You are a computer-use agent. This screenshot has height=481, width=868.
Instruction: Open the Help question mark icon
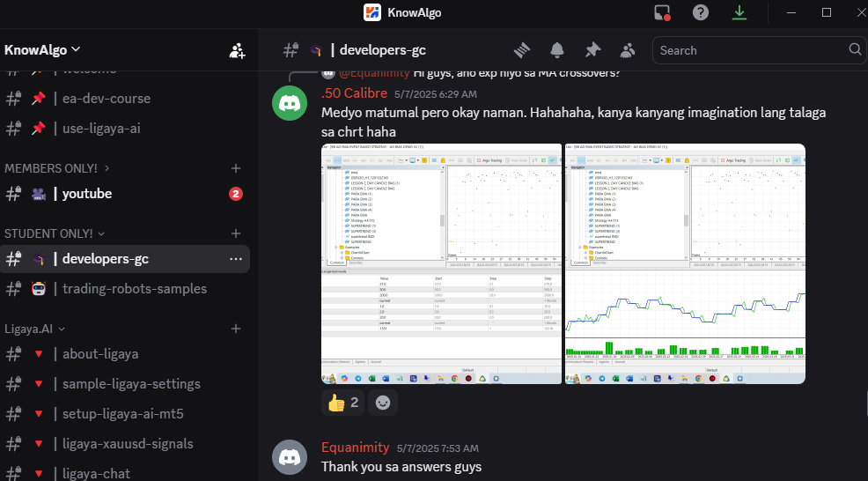[700, 12]
